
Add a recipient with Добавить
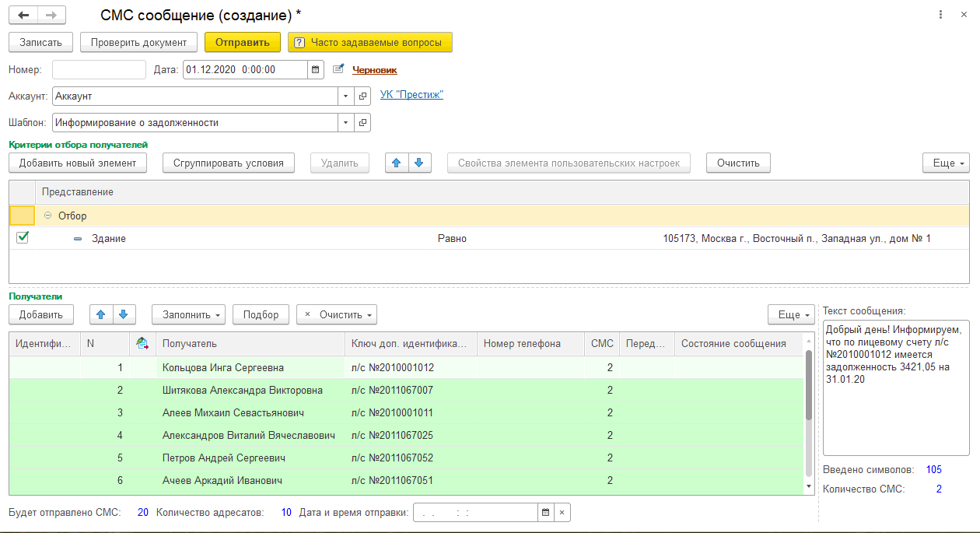coord(41,314)
